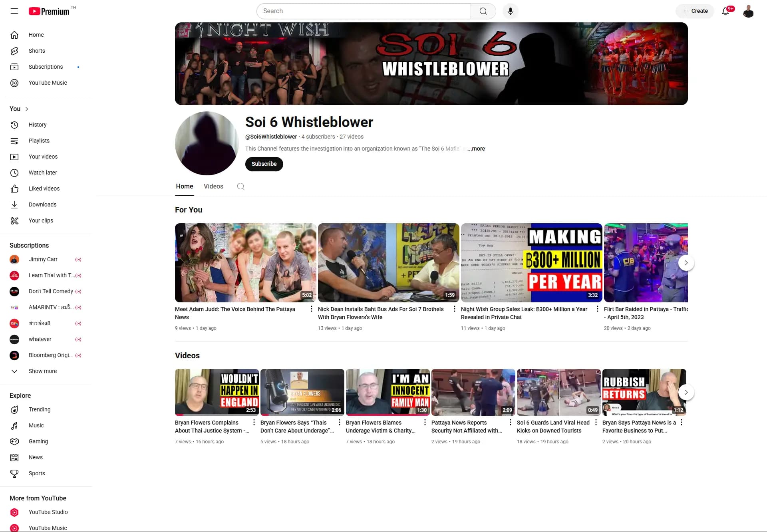Play I'm An Innocent Family Man thumbnail

(388, 392)
